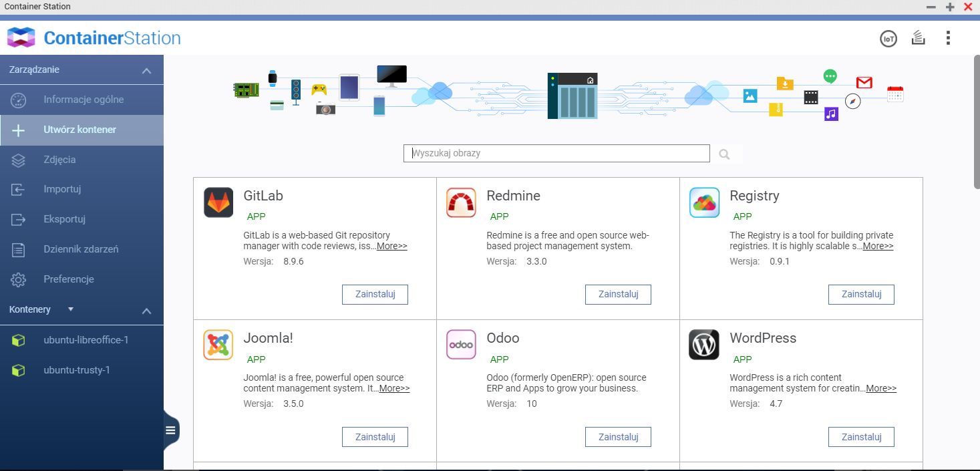Install GitLab with its Zainstaluj button
Viewport: 980px width, 471px height.
pyautogui.click(x=375, y=295)
